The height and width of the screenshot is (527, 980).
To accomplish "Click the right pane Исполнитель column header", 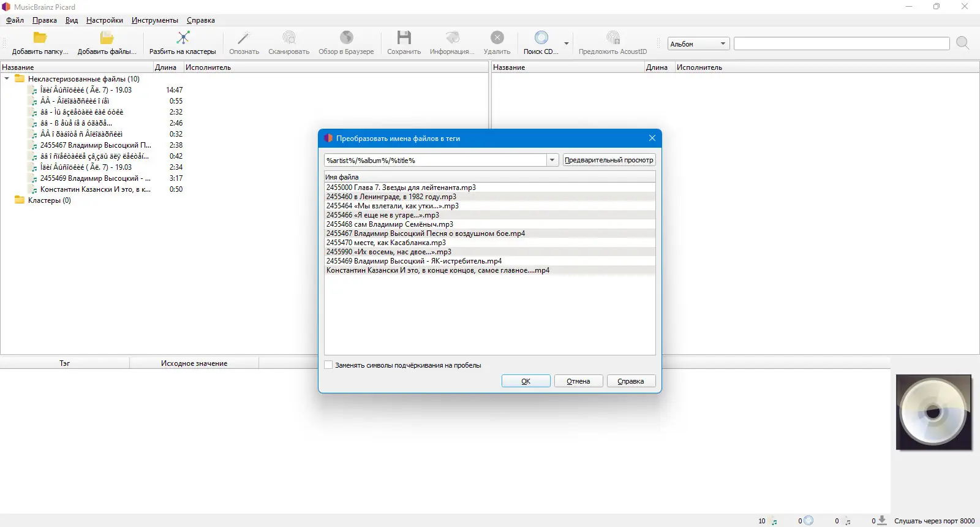I will (x=827, y=67).
